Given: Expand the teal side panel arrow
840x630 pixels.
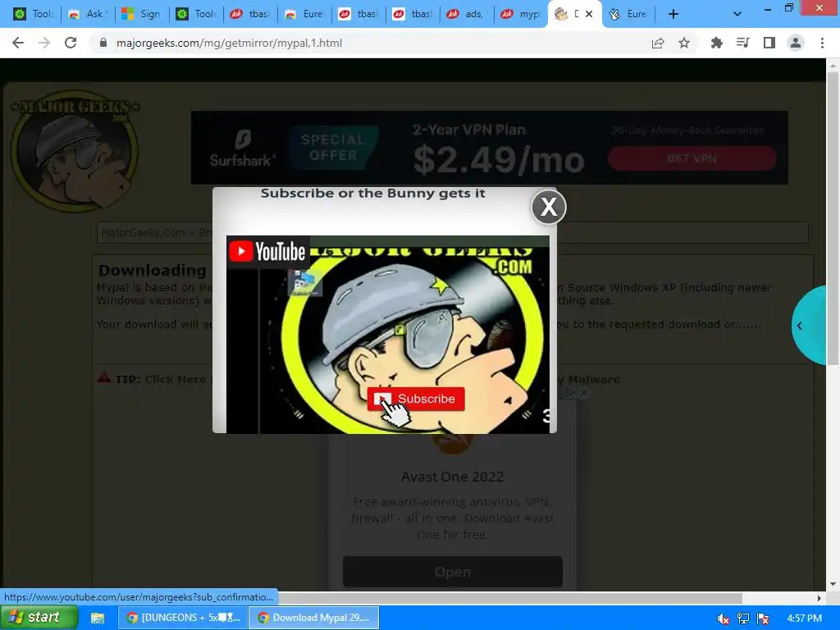Looking at the screenshot, I should (x=808, y=325).
